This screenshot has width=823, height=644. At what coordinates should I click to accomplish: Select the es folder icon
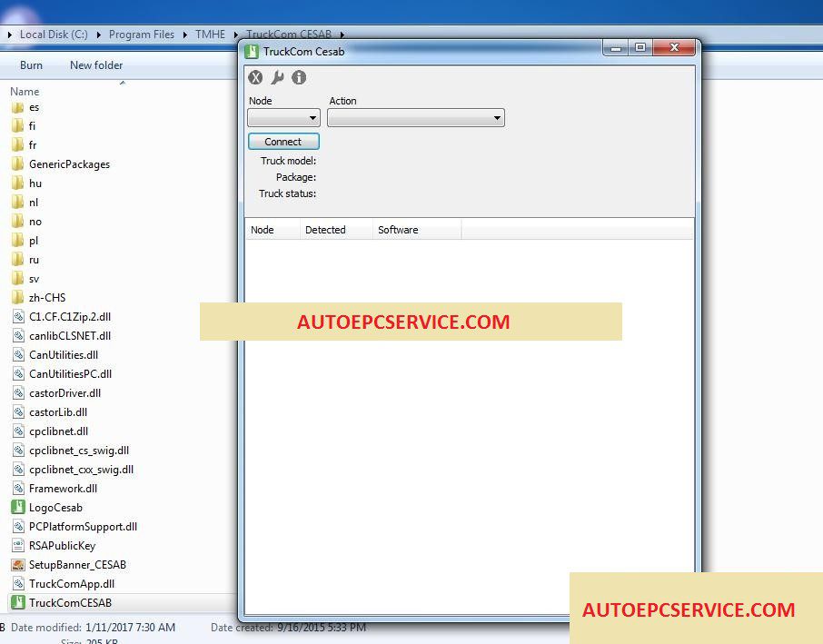(x=18, y=107)
